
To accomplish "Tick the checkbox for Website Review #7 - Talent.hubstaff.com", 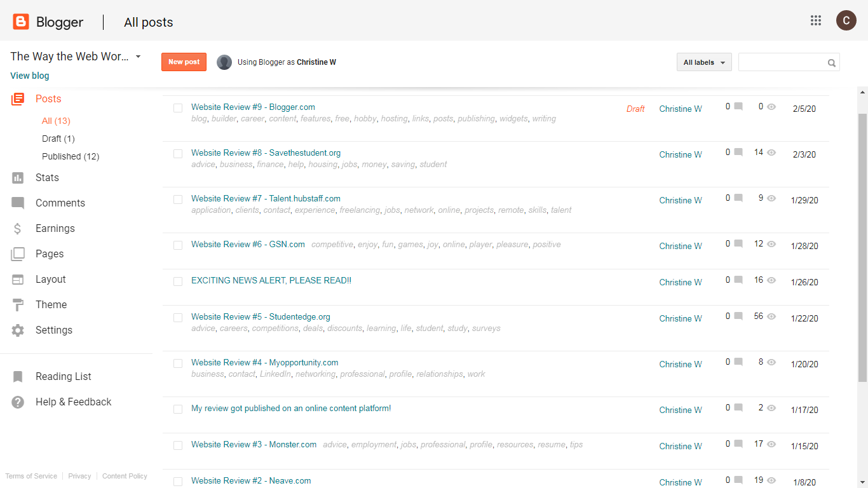I will click(x=178, y=200).
